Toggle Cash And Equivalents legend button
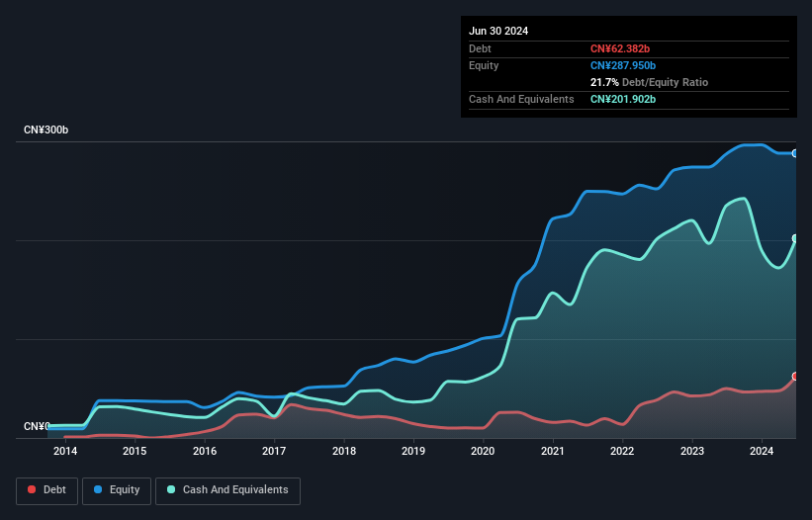This screenshot has width=812, height=520. coord(227,490)
